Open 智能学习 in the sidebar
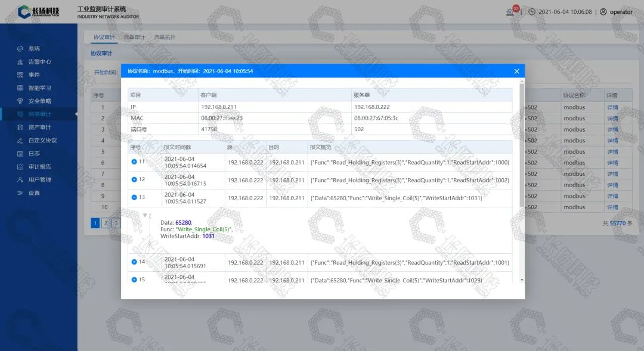Image resolution: width=644 pixels, height=351 pixels. (x=39, y=88)
